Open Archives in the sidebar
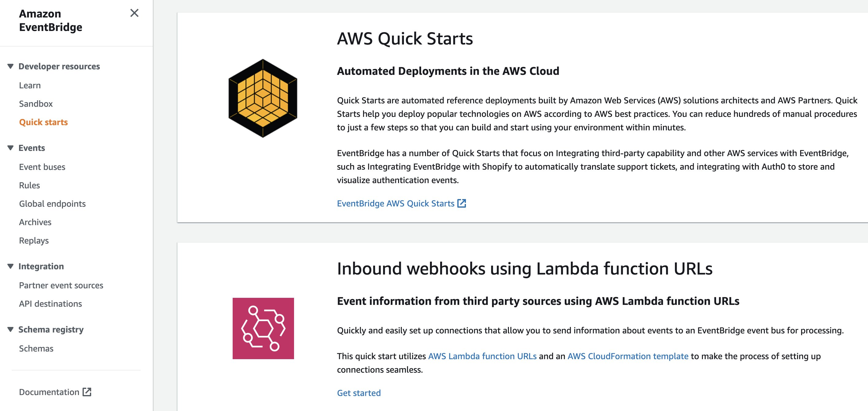Screen dimensions: 868x411 coord(35,222)
